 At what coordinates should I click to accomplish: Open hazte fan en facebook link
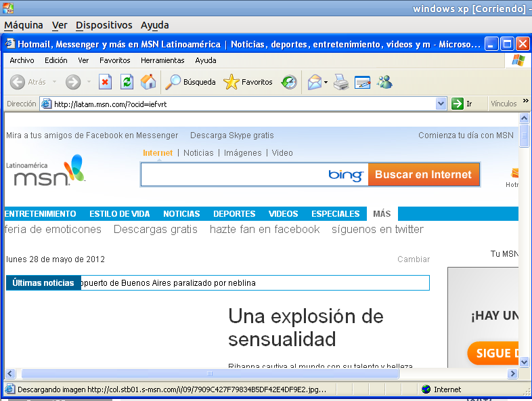click(265, 229)
